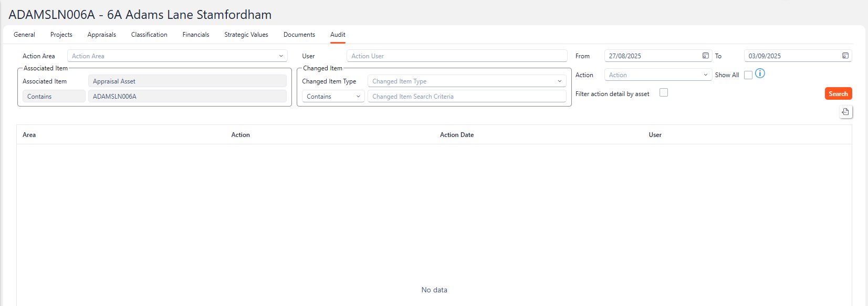The height and width of the screenshot is (306, 868).
Task: Expand the Action dropdown
Action: 705,75
